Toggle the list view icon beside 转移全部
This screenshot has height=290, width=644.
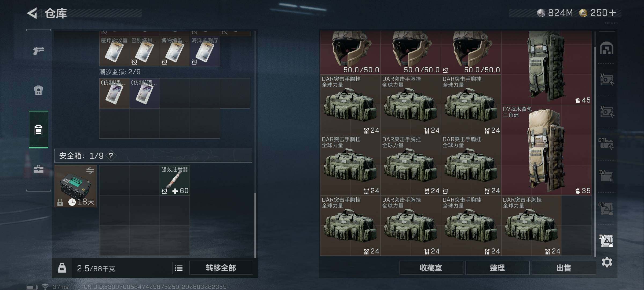(x=179, y=268)
